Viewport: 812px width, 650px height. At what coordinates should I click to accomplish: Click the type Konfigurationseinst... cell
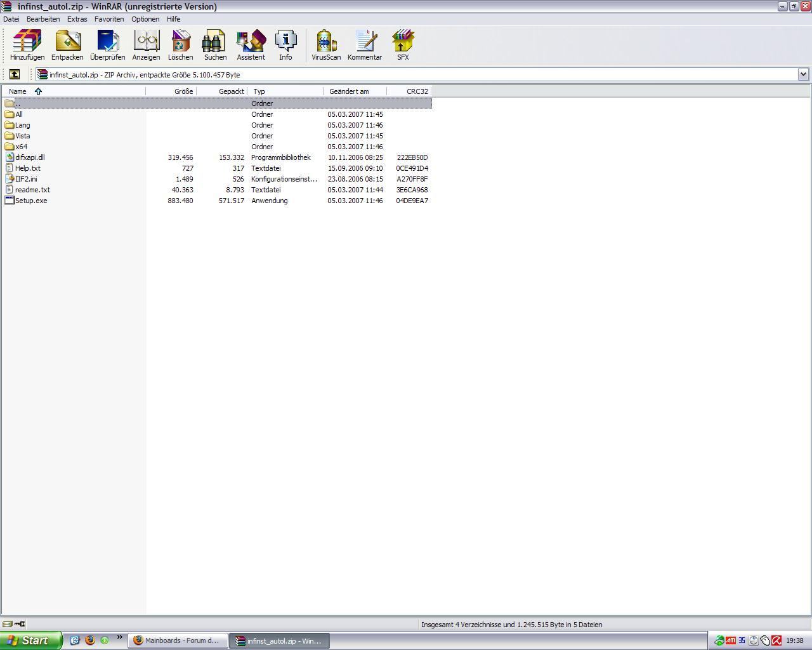284,179
